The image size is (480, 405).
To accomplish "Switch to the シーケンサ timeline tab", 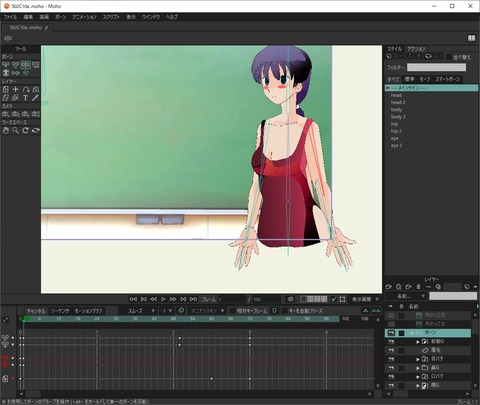I will pyautogui.click(x=60, y=311).
